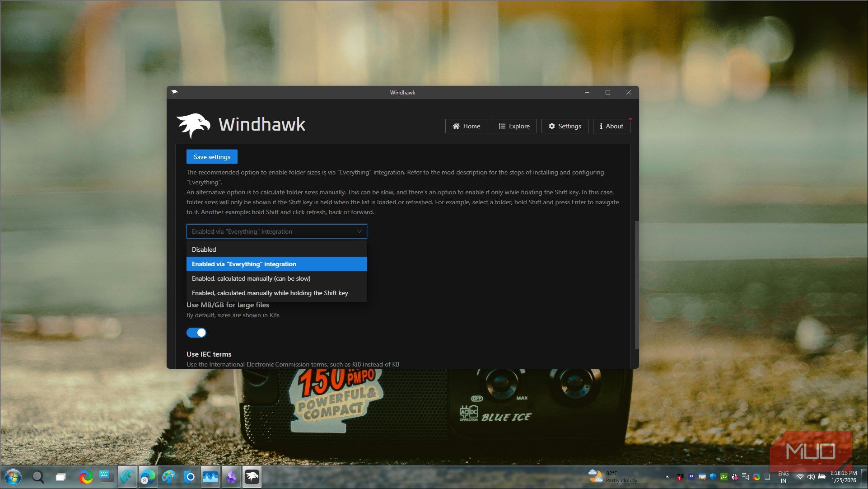Launch the multicolor swirl browser on taskbar

[85, 477]
